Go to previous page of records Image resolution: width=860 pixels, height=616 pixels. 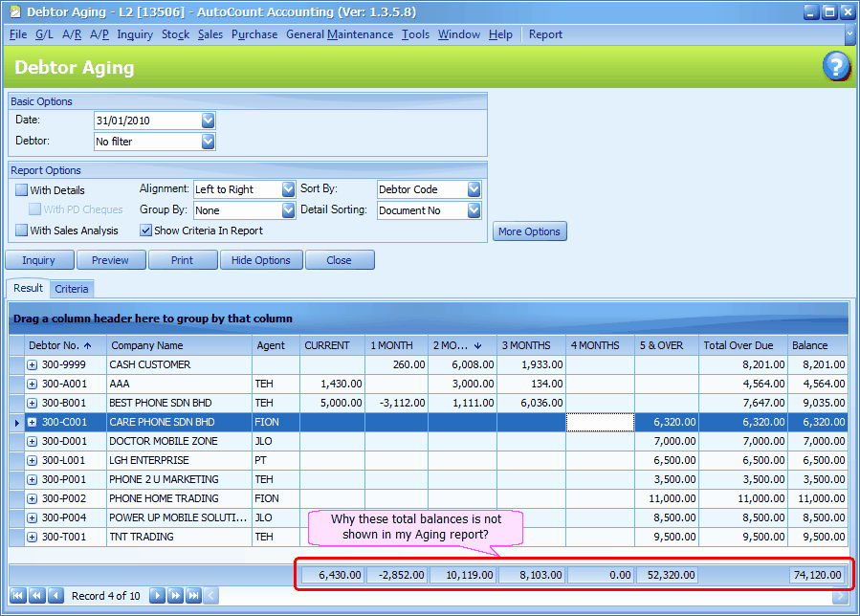coord(36,596)
